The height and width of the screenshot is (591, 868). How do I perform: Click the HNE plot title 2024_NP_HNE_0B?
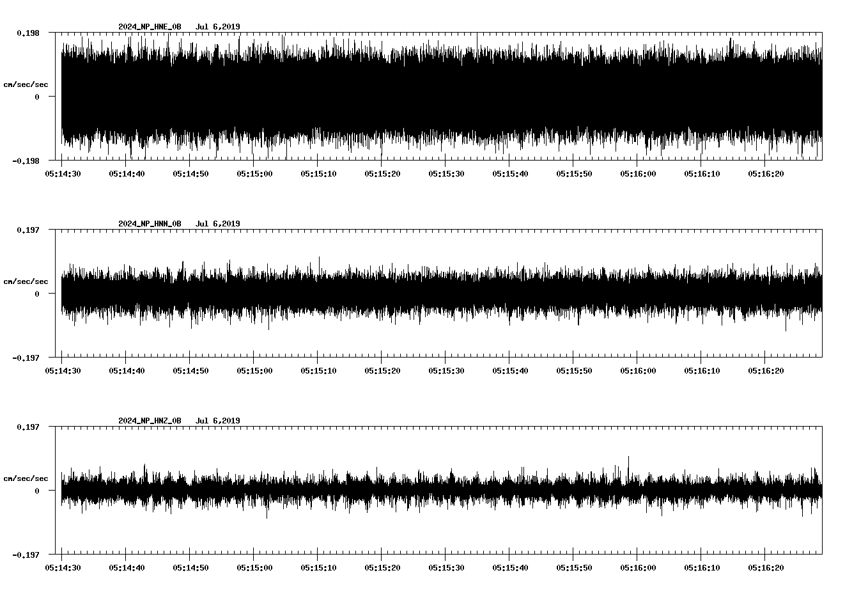point(150,27)
